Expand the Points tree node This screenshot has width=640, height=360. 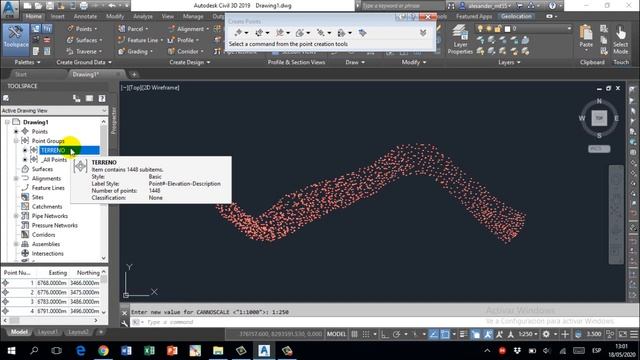tap(16, 131)
